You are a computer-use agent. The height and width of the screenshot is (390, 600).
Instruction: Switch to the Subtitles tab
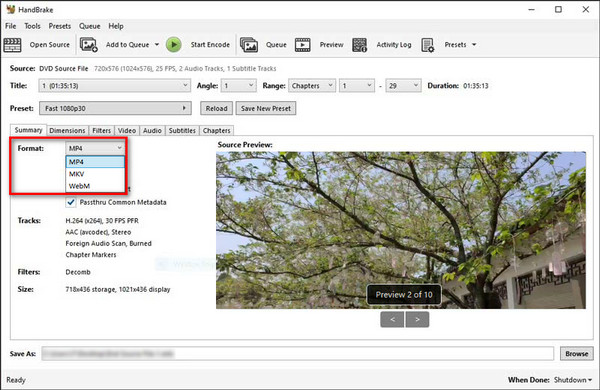[x=182, y=131]
